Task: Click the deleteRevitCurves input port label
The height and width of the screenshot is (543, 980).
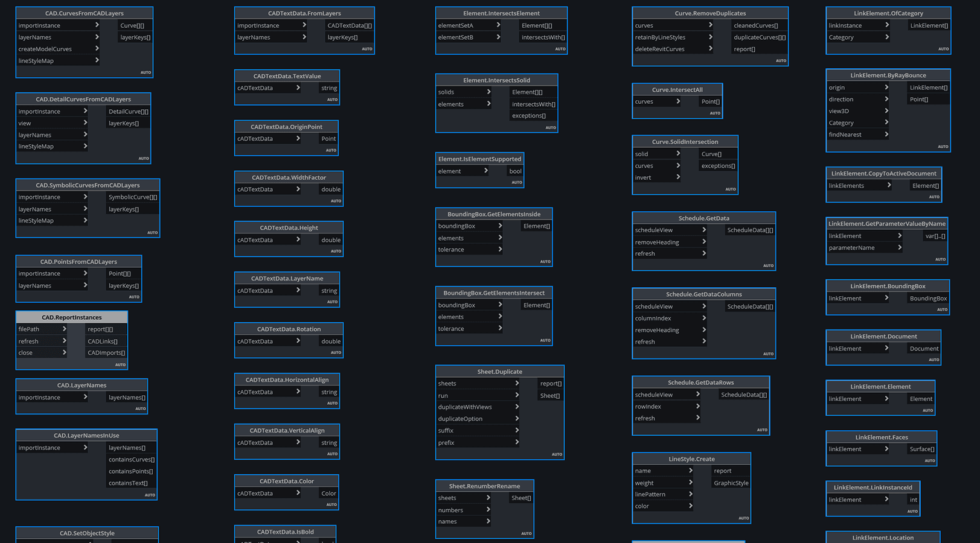Action: point(659,49)
